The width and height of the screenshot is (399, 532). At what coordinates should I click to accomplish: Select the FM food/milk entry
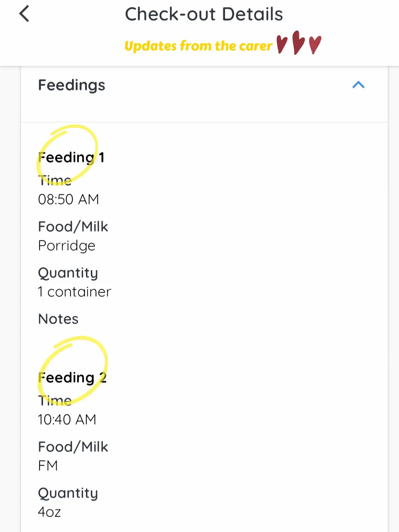(x=48, y=466)
